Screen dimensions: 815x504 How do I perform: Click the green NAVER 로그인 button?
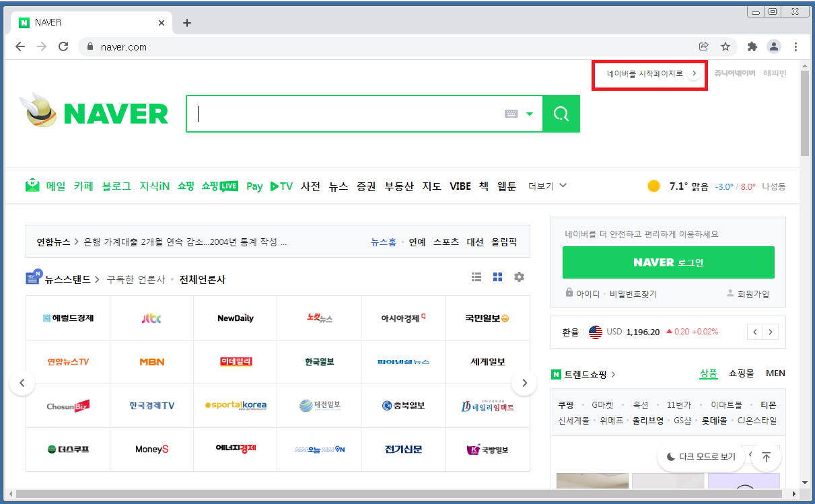(x=668, y=262)
